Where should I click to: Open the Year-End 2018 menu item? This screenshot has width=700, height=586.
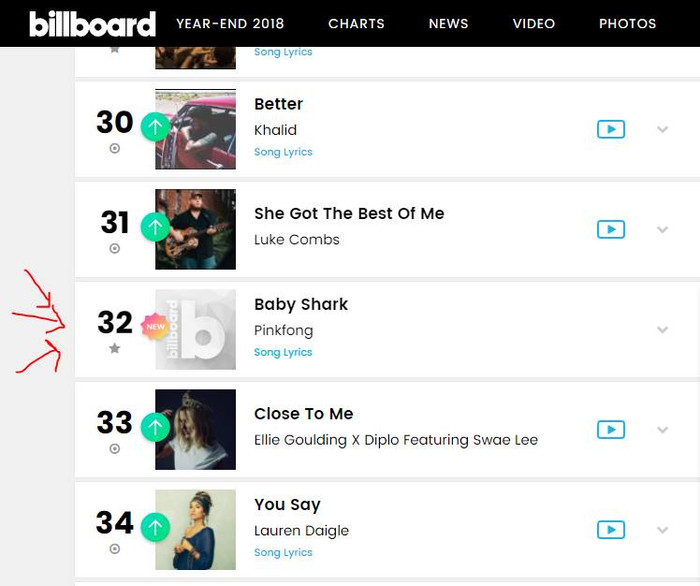click(230, 24)
